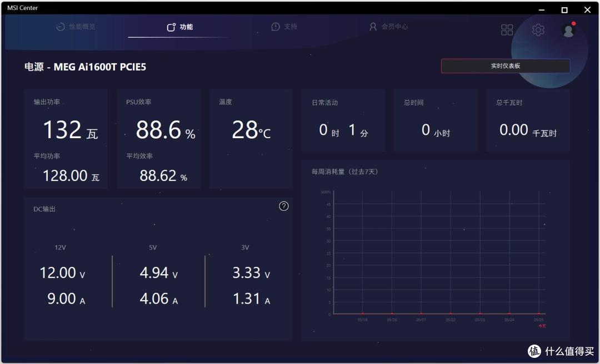Minimize the MSI Center window

pos(542,9)
